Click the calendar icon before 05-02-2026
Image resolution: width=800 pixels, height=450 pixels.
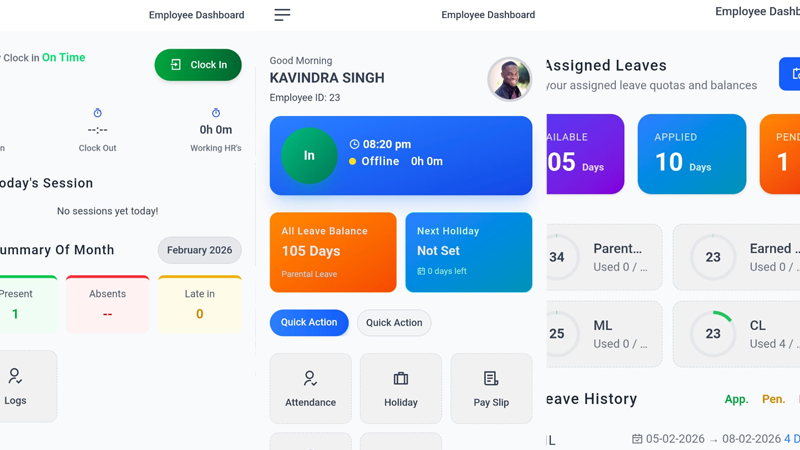pos(637,439)
